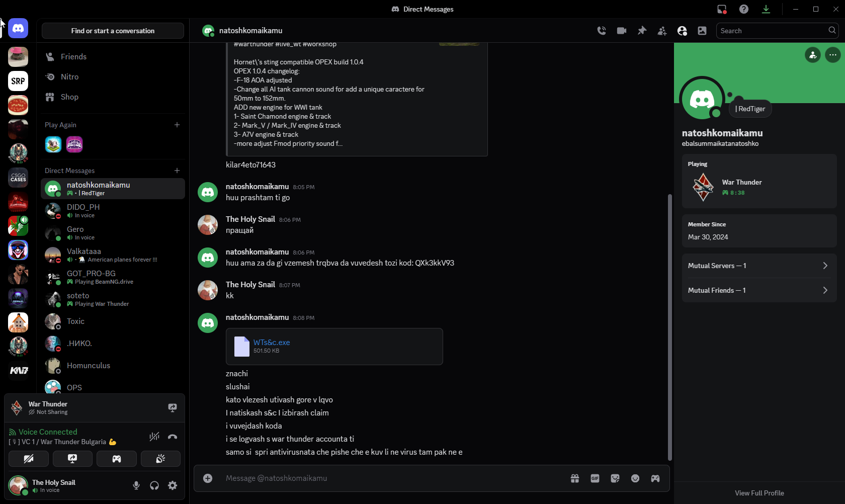Expand Mutual Friends list
Viewport: 845px width, 504px height.
(759, 290)
